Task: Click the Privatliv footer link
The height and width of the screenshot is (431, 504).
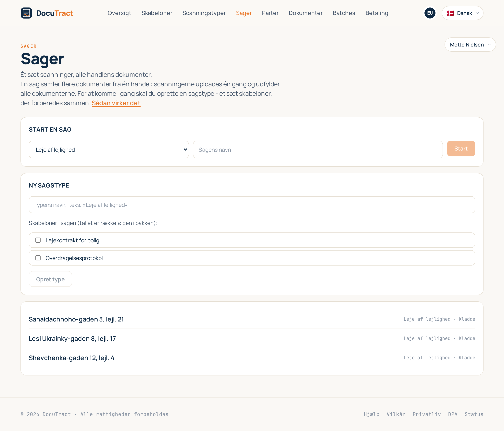Action: [427, 414]
